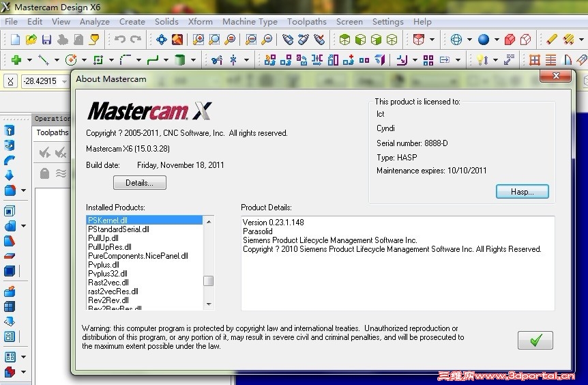This screenshot has width=588, height=385.
Task: Open the Settings menu
Action: tap(387, 22)
